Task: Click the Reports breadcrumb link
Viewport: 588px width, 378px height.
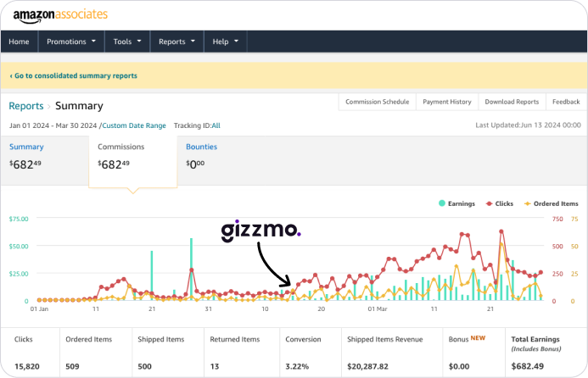Action: tap(26, 106)
